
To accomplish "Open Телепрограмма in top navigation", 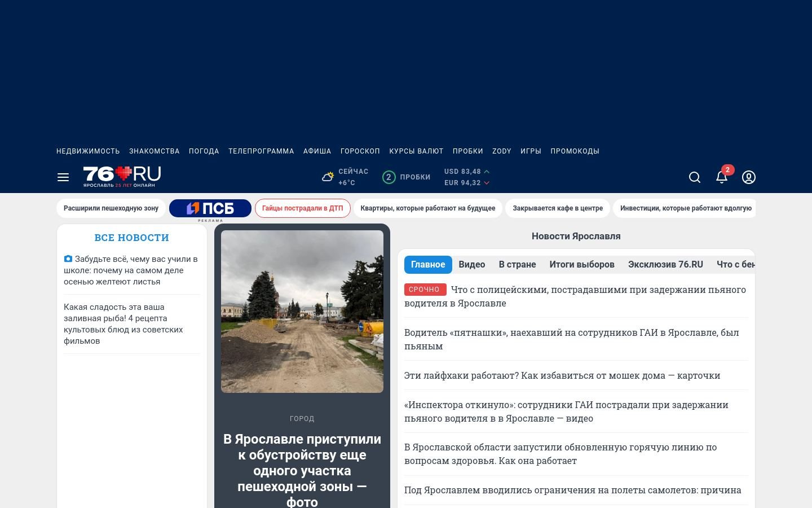I will 261,151.
